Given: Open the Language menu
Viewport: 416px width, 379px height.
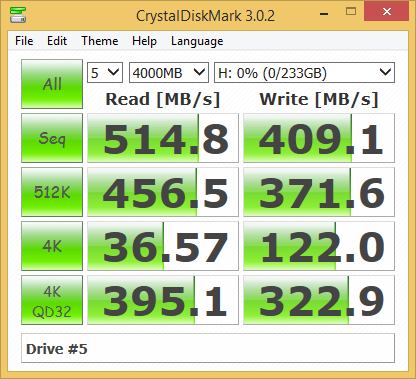Looking at the screenshot, I should click(x=197, y=41).
